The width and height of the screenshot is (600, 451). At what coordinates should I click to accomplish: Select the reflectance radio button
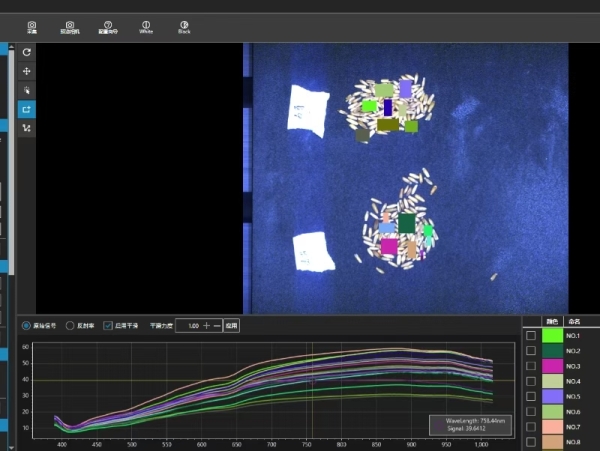(70, 325)
